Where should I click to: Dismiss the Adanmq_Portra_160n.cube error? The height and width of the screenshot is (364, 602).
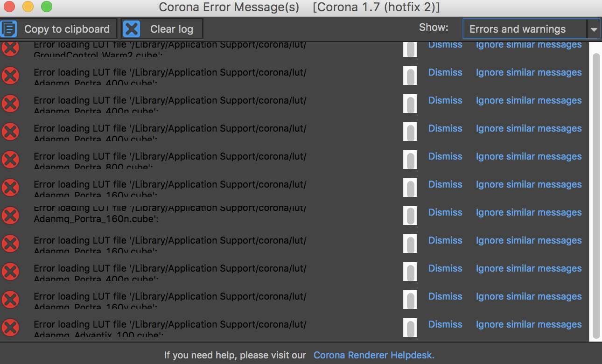tap(445, 212)
